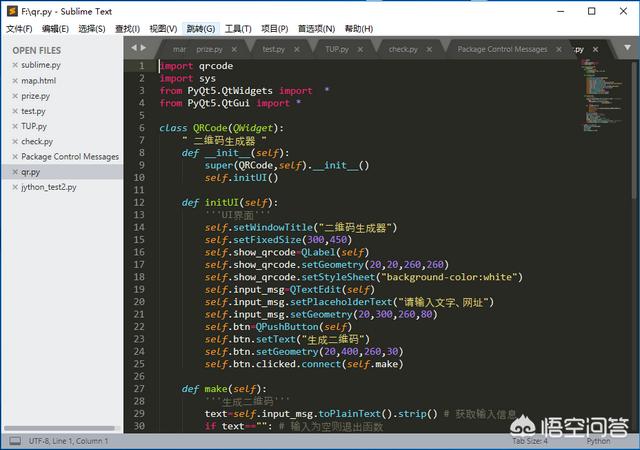
Task: Switch to the test.py tab
Action: (x=273, y=49)
